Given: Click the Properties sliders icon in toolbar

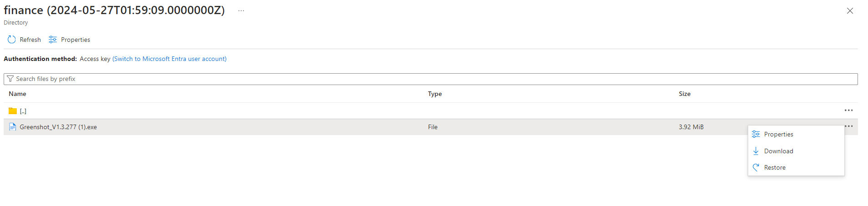Looking at the screenshot, I should (x=53, y=40).
